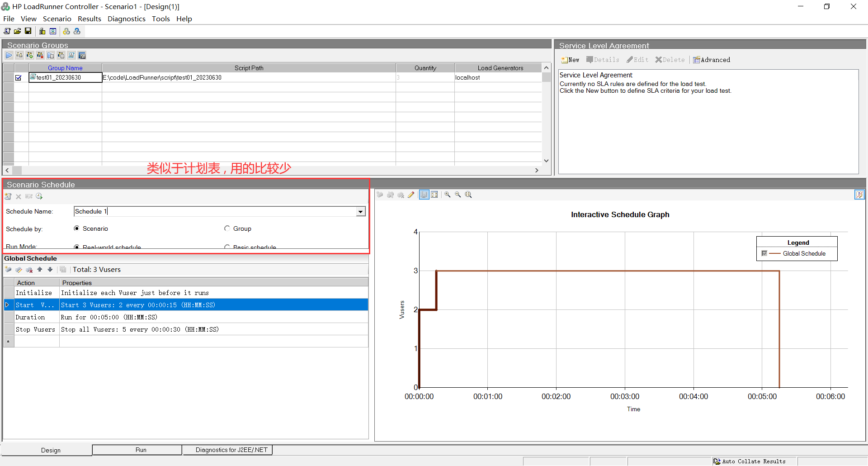Click the New Schedule icon in Scenario Schedule
The height and width of the screenshot is (466, 868).
(8, 196)
